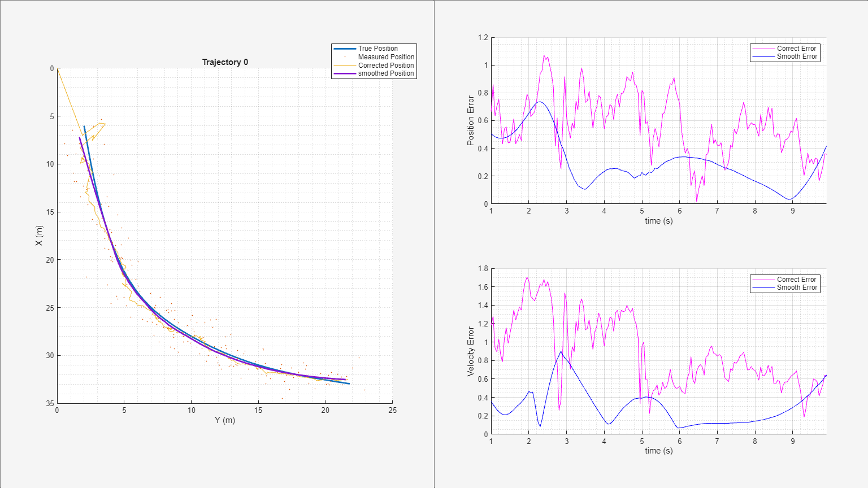Click "time (s)" label under Velocity Error plot

click(659, 451)
